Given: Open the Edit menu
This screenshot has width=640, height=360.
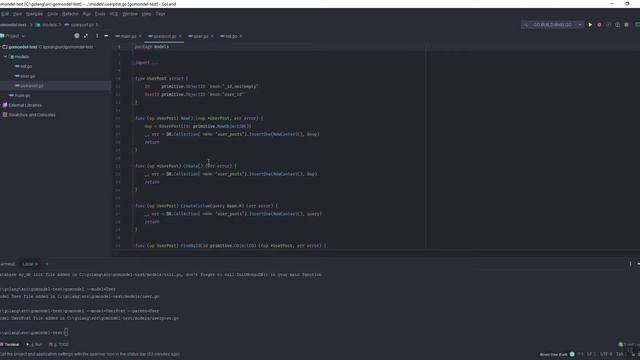Looking at the screenshot, I should [5, 14].
